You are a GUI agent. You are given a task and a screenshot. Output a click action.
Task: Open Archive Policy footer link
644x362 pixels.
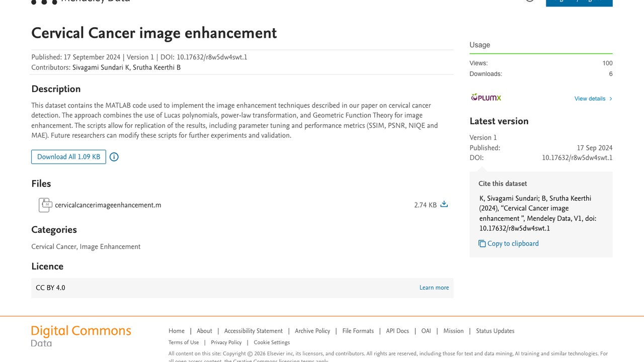click(312, 331)
